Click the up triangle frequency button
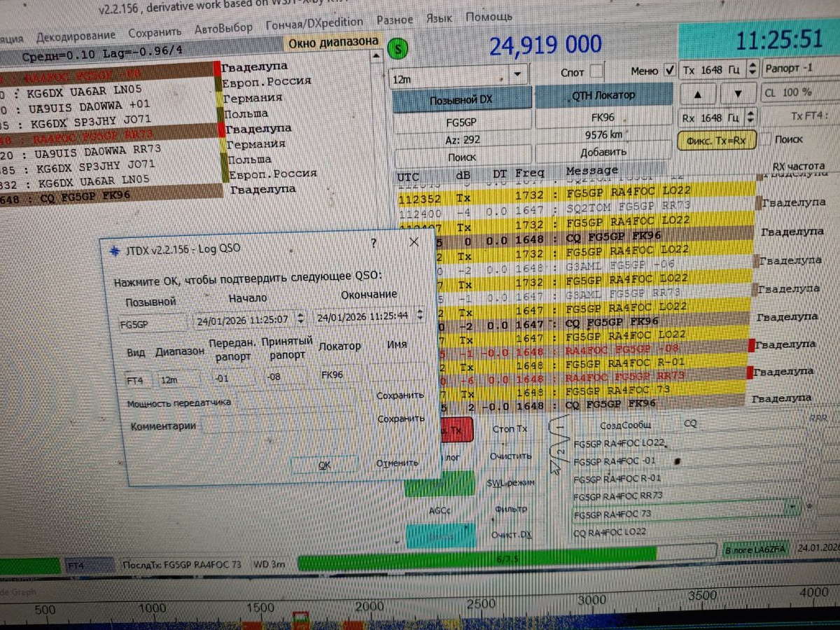The width and height of the screenshot is (840, 630). (x=696, y=94)
